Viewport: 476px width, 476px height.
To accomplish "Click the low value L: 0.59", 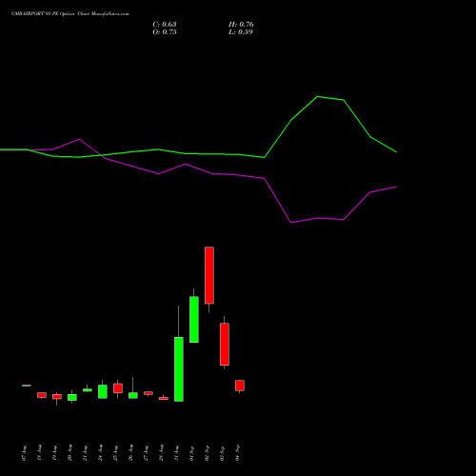I will coord(241,32).
